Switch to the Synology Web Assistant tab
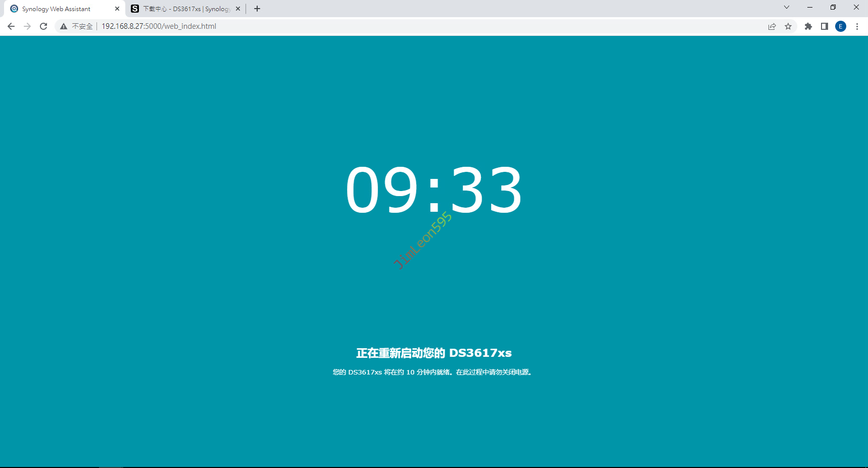 (57, 9)
